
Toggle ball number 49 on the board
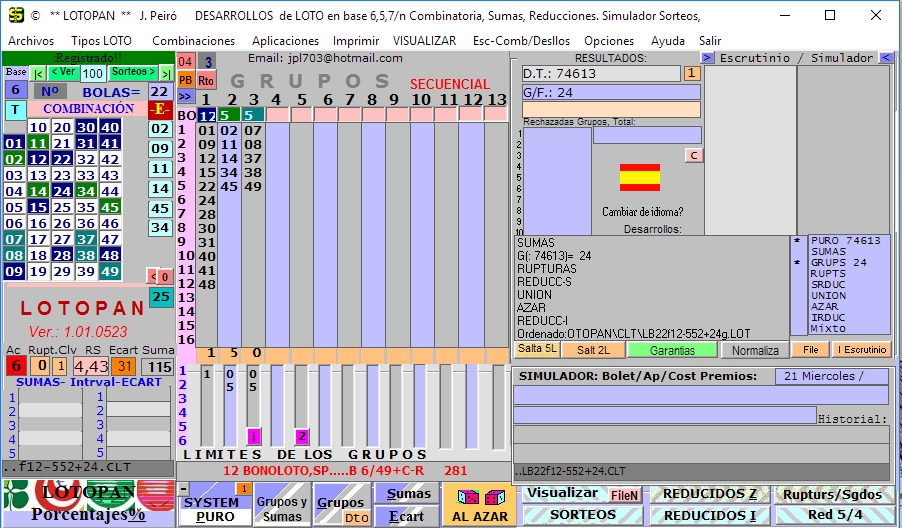(109, 271)
